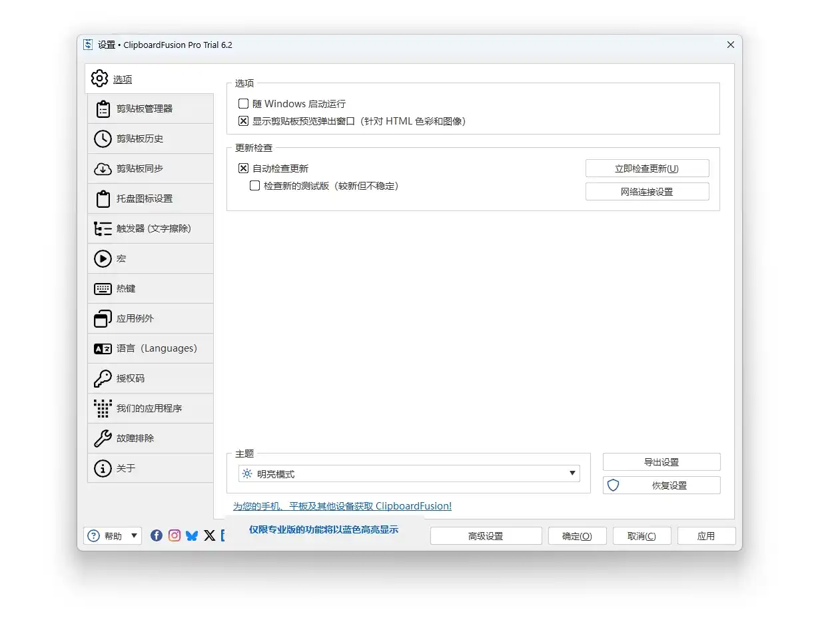This screenshot has height=618, width=840.
Task: Click the 应用 button
Action: pos(706,536)
